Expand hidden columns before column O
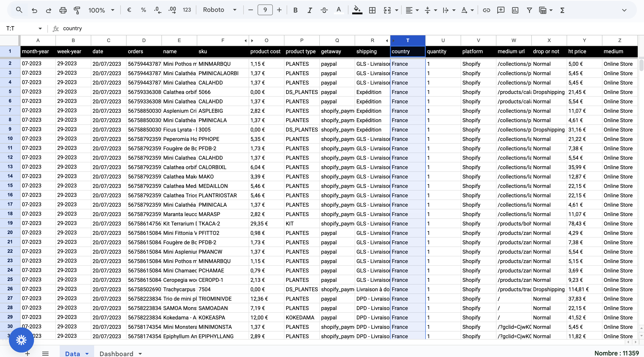 tap(252, 40)
